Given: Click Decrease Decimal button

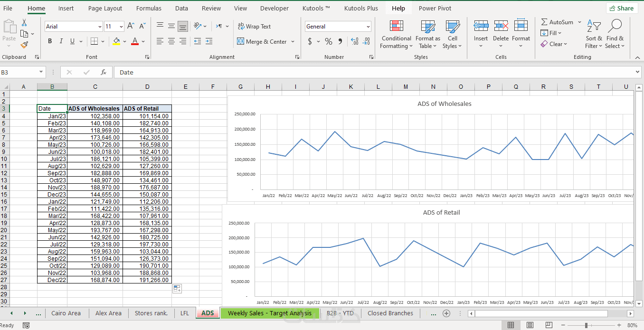Looking at the screenshot, I should click(x=366, y=41).
